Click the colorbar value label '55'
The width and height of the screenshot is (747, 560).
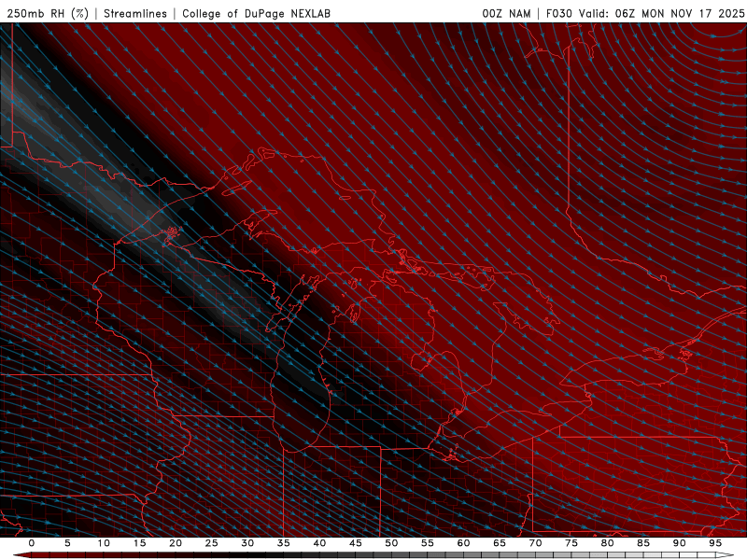(428, 543)
